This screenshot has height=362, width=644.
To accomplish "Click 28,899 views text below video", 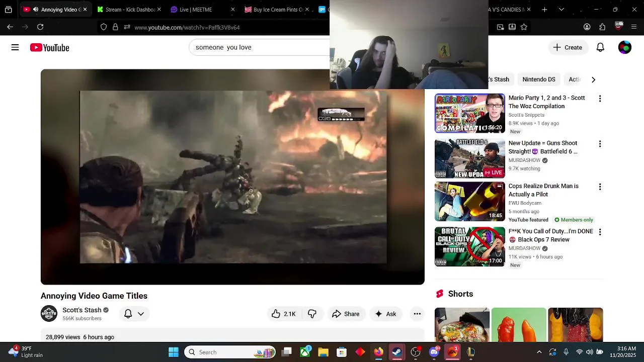I will [x=63, y=337].
